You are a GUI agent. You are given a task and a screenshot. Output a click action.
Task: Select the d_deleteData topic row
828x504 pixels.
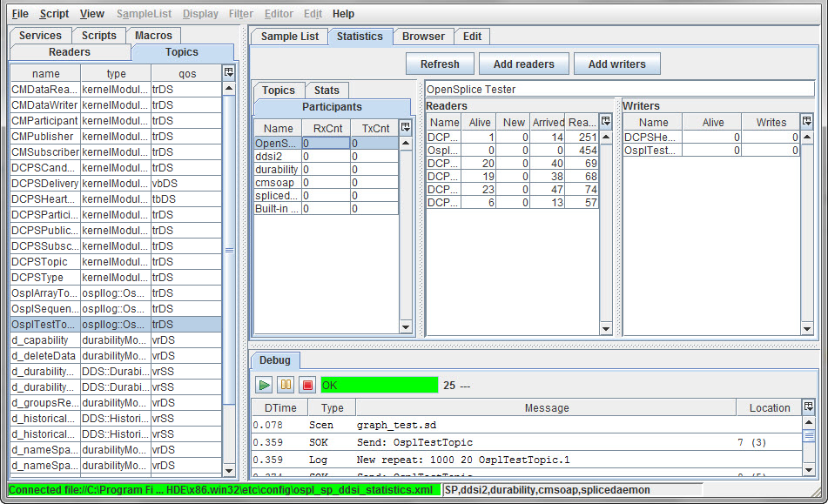116,356
